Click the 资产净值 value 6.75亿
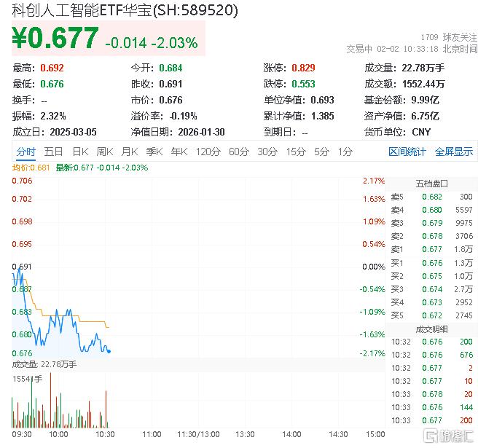 425,116
